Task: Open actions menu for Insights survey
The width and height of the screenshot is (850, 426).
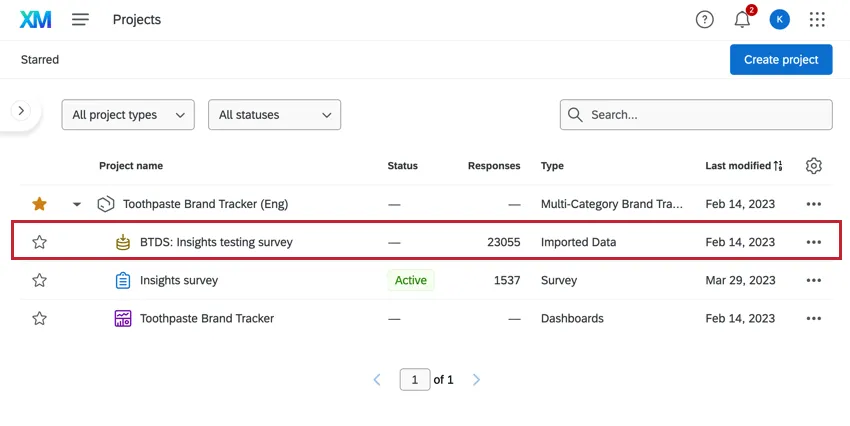Action: click(x=814, y=281)
